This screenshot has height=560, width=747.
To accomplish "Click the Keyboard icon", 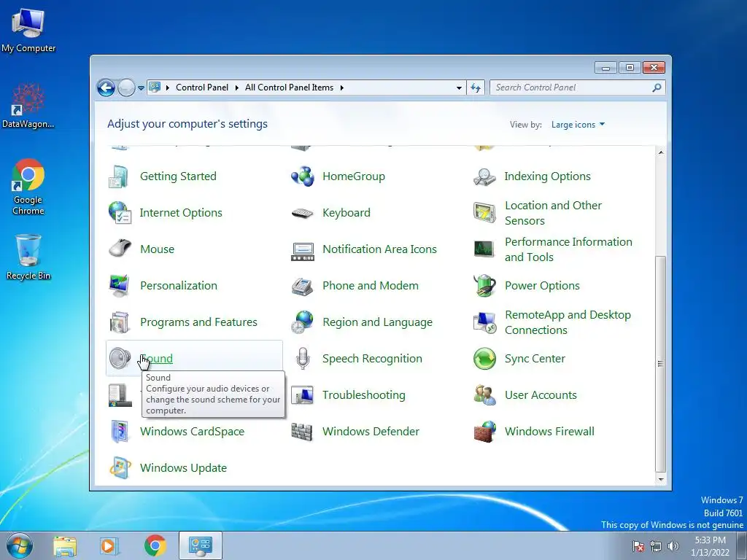I will pos(303,213).
